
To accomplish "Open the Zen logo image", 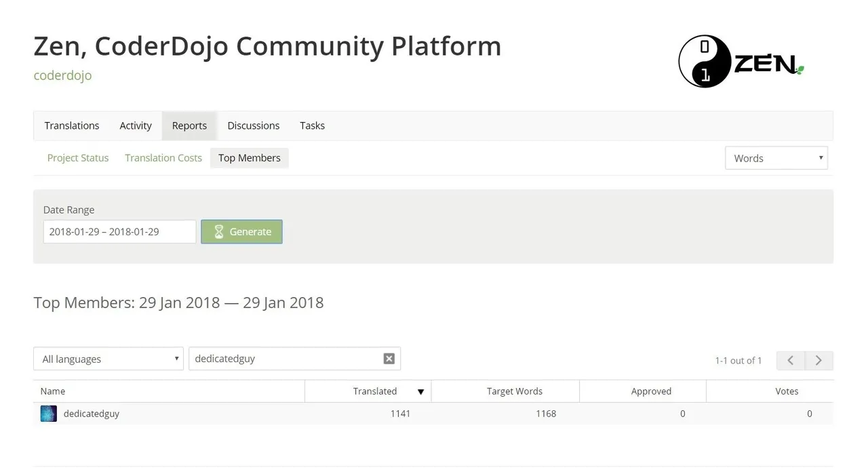I will click(741, 62).
